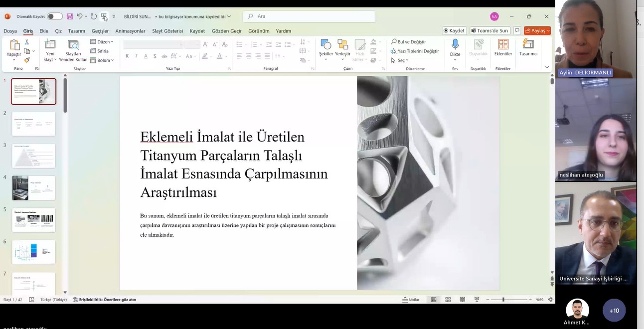644x329 pixels.
Task: Adjust the zoom slider in status bar
Action: (503, 300)
